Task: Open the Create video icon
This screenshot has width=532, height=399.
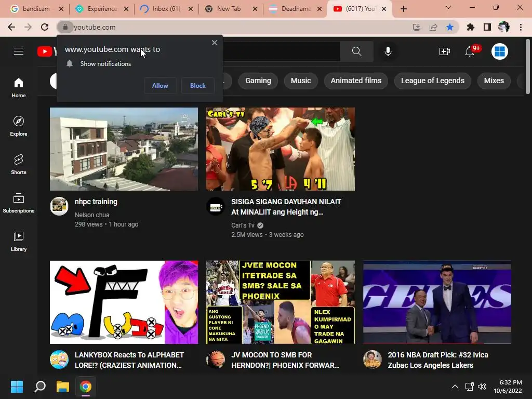Action: click(445, 51)
